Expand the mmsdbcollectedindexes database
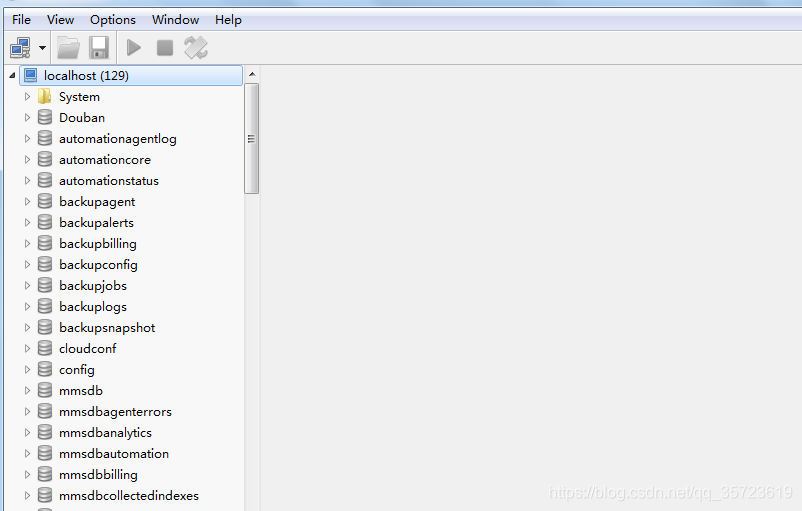 28,495
